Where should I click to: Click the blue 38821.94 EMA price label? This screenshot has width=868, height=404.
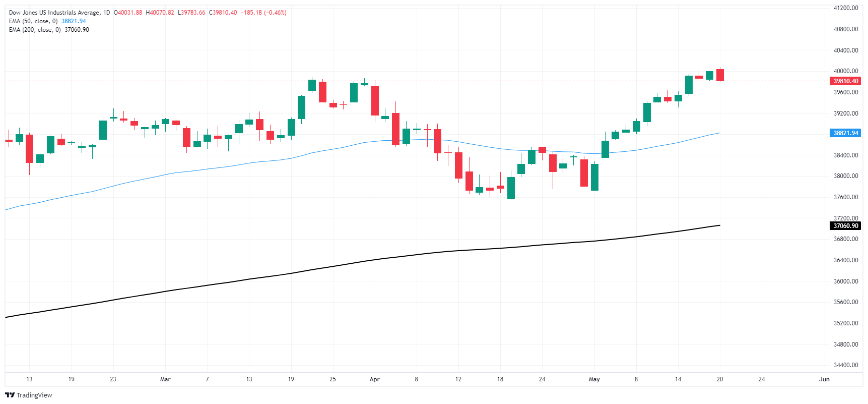tap(845, 133)
